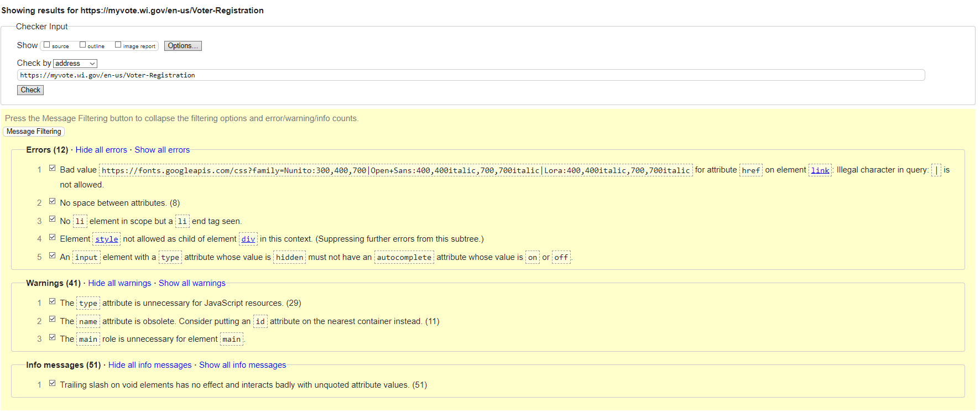Uncheck type attribute unnecessary warning checkbox
This screenshot has width=980, height=412.
[x=53, y=301]
